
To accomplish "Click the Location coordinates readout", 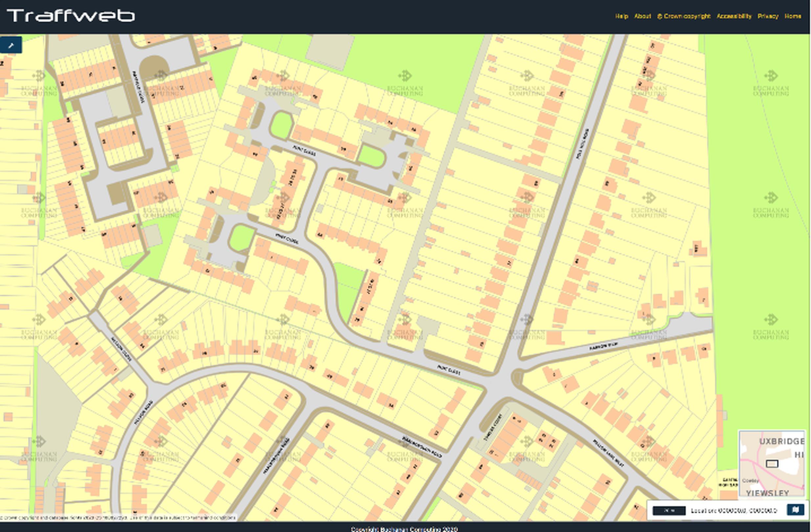I will coord(734,511).
